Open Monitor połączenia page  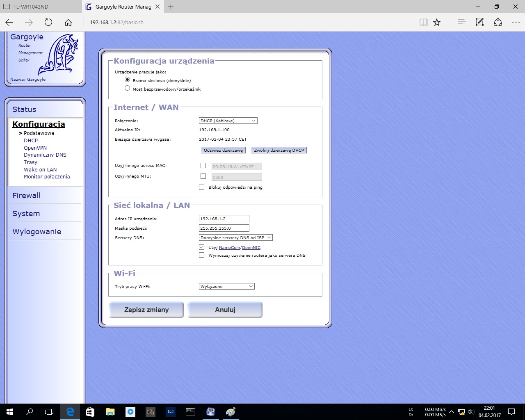coord(47,176)
